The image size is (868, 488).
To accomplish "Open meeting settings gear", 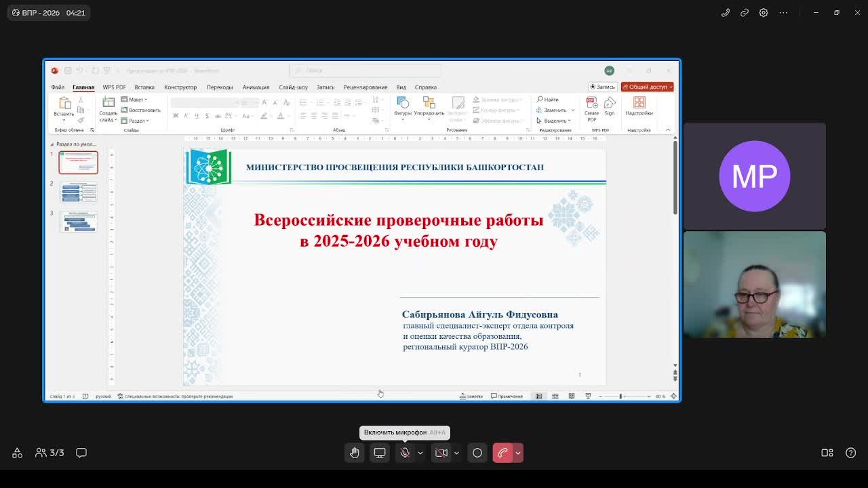I will coord(764,12).
